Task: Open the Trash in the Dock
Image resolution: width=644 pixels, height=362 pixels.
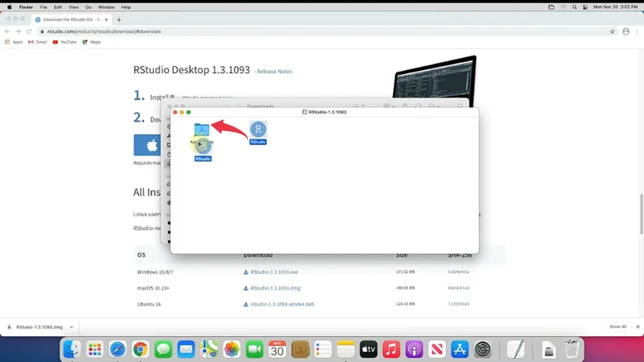Action: (572, 349)
